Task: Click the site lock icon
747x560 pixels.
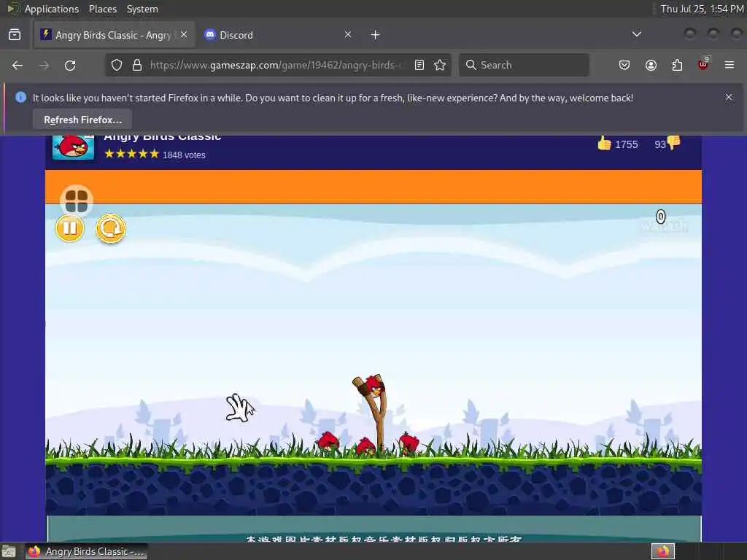Action: (x=137, y=65)
